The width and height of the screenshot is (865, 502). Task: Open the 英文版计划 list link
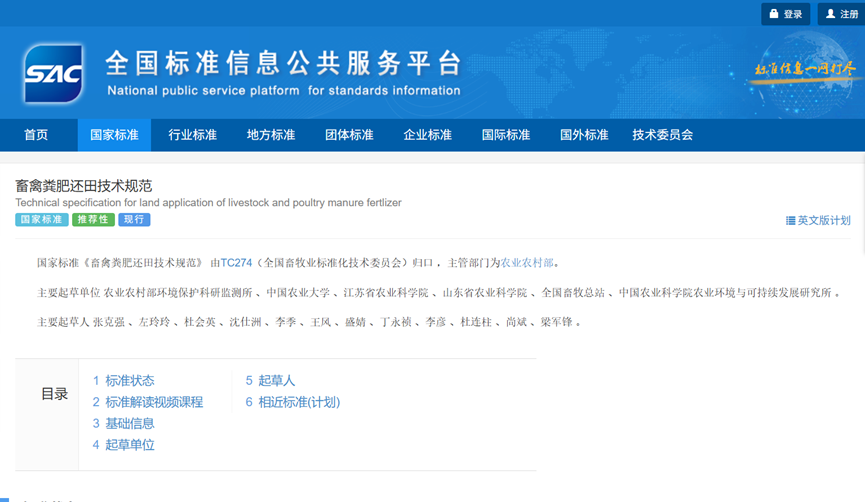(818, 220)
